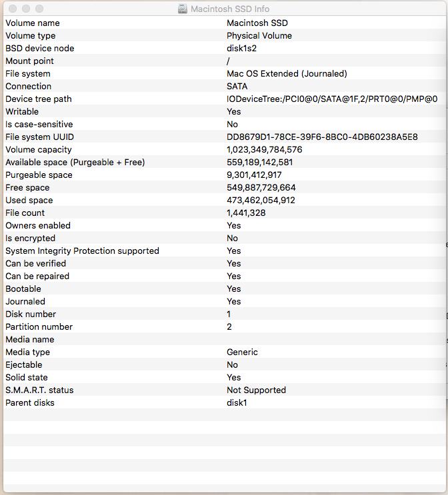This screenshot has height=495, width=448.
Task: Select the Yes value for Journaled row
Action: point(234,301)
